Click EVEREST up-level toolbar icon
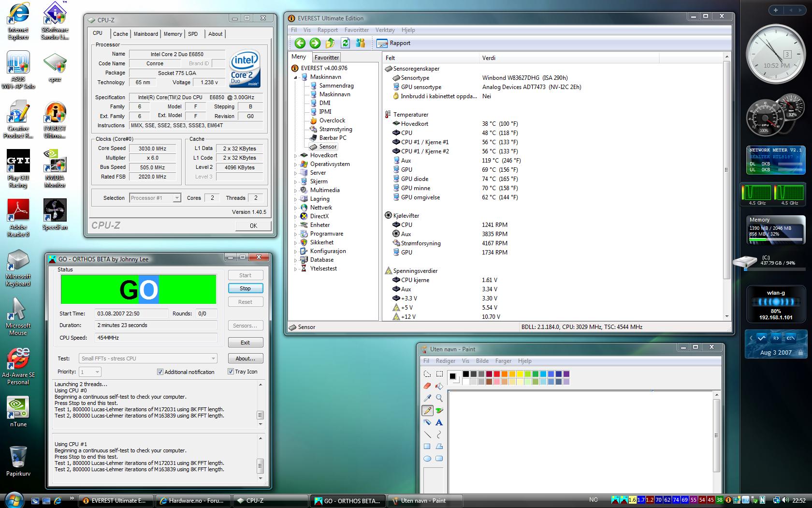Screen dimensions: 812x508 pos(330,43)
